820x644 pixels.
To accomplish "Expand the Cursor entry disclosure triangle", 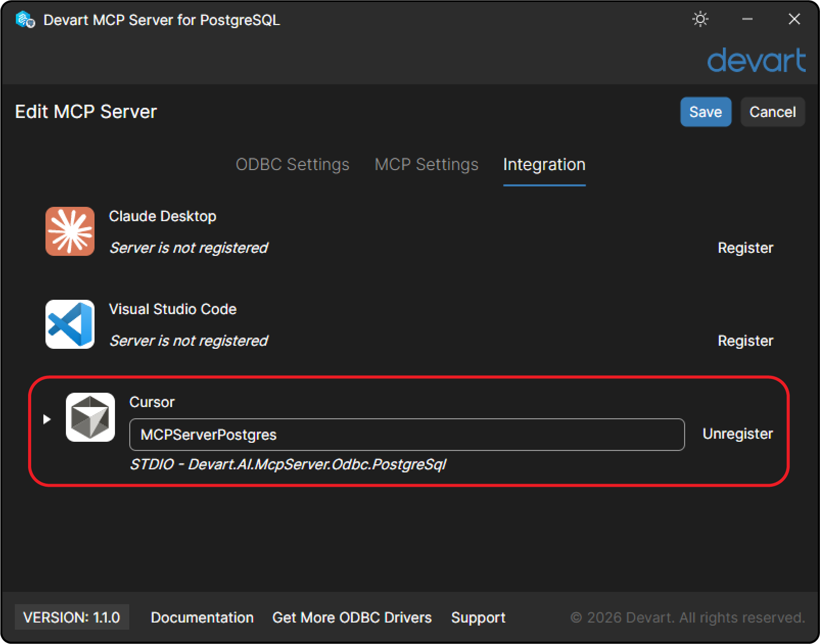I will coord(47,419).
